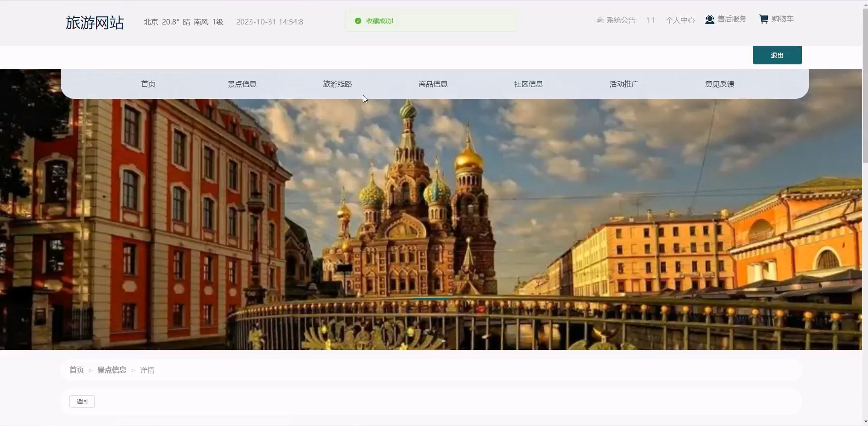
Task: Go to 首页 in the navigation bar
Action: point(148,84)
